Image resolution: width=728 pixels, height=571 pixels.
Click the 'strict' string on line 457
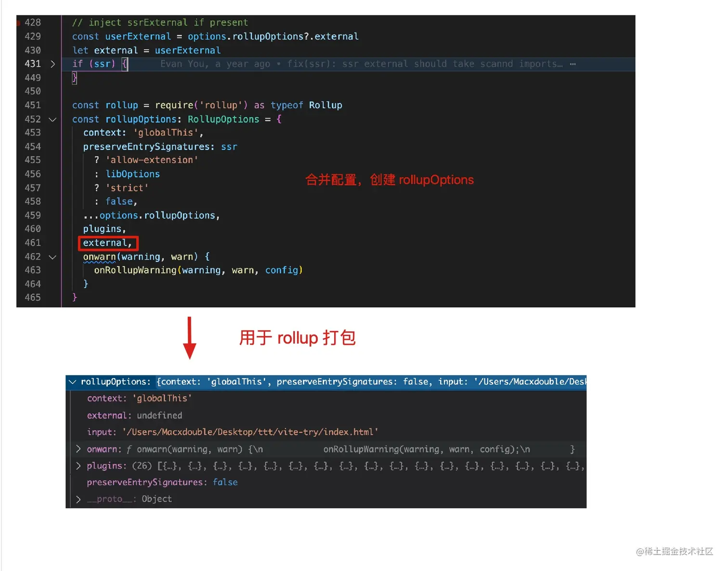pyautogui.click(x=127, y=188)
